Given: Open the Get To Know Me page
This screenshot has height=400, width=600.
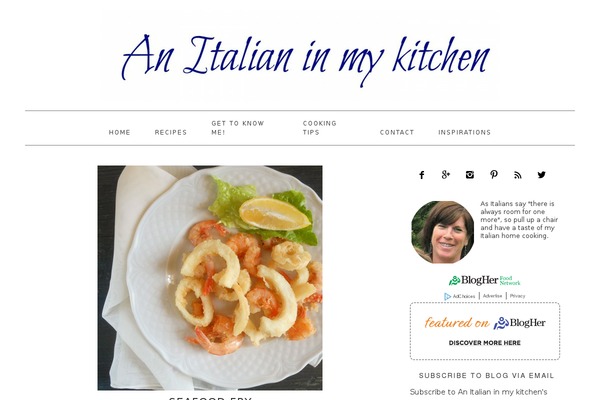Looking at the screenshot, I should pos(238,128).
